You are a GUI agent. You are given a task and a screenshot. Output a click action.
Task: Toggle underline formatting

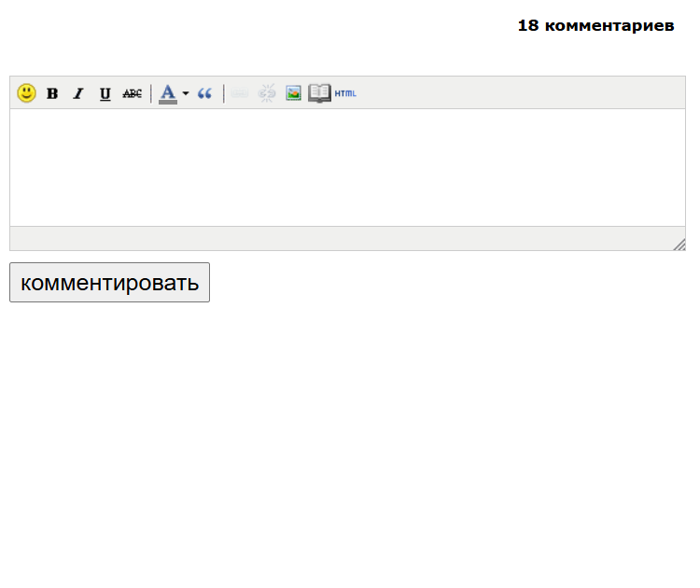coord(105,93)
